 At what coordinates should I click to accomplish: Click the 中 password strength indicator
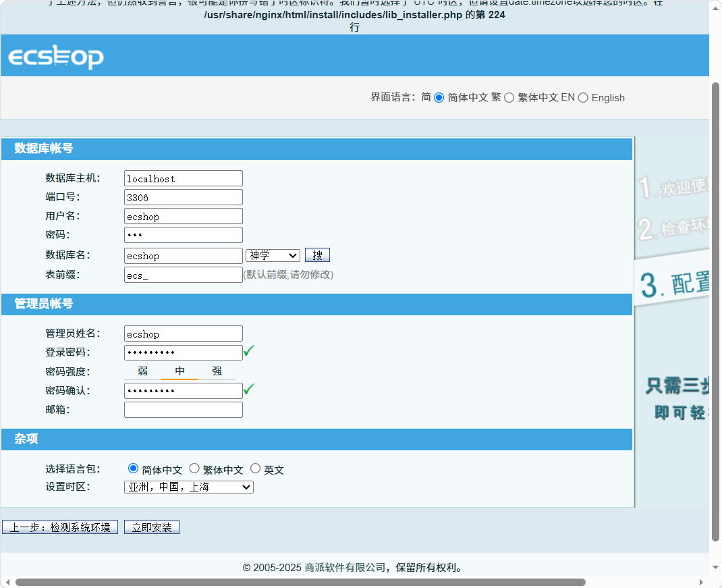179,371
